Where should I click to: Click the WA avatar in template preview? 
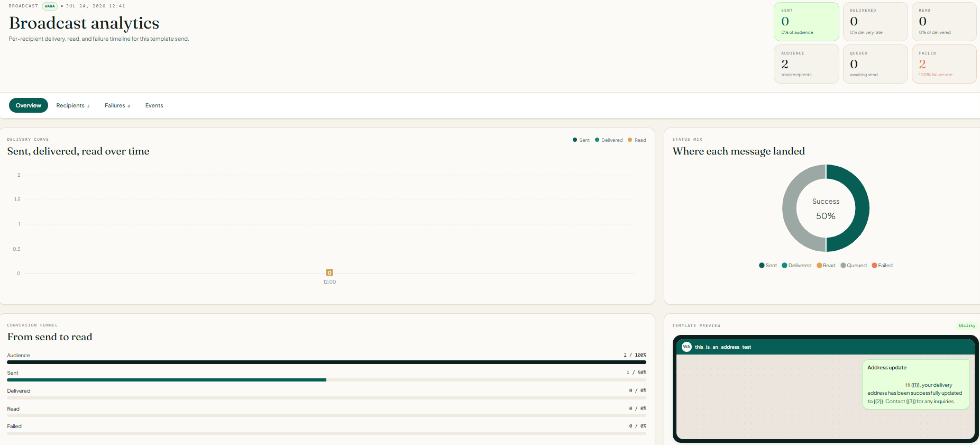pos(686,347)
